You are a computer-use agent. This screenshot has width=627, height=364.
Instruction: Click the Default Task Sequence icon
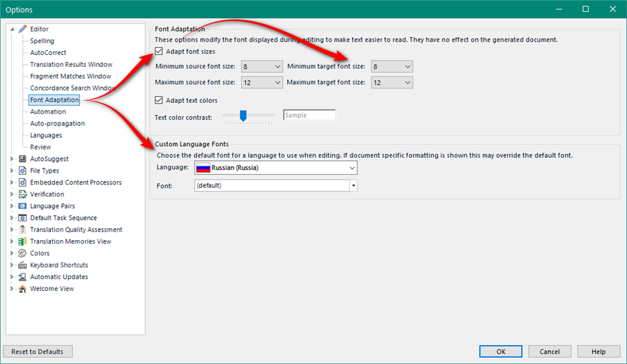click(x=22, y=218)
